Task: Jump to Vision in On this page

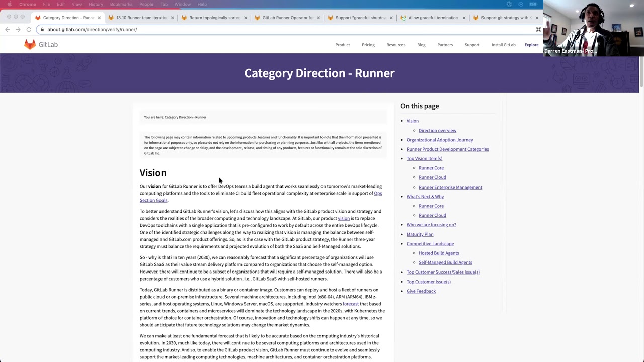Action: 413,121
